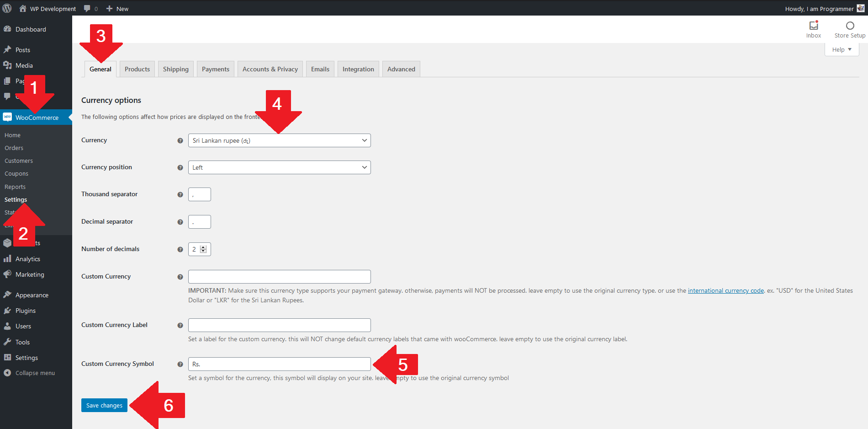Click the Tools wrench icon
This screenshot has width=868, height=429.
pos(7,342)
